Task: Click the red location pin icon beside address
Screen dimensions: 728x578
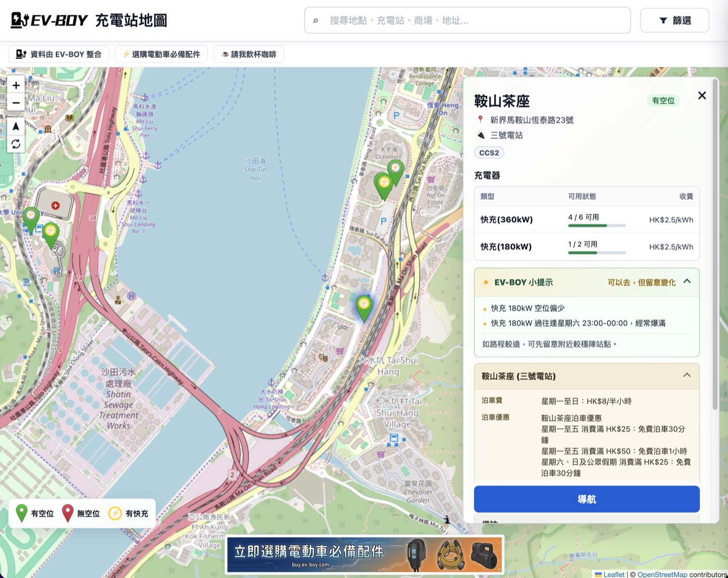Action: tap(480, 120)
